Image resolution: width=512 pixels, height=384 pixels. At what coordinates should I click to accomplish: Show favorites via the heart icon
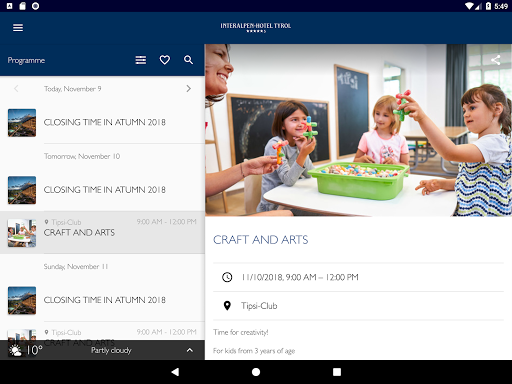[165, 60]
